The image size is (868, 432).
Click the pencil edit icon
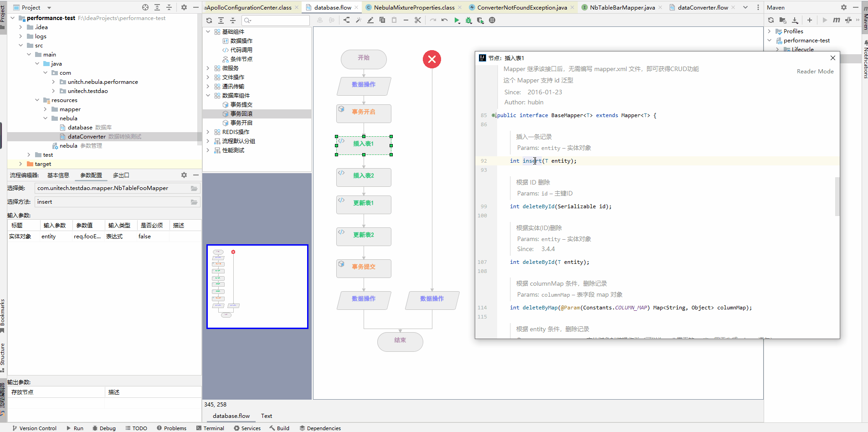(x=370, y=21)
